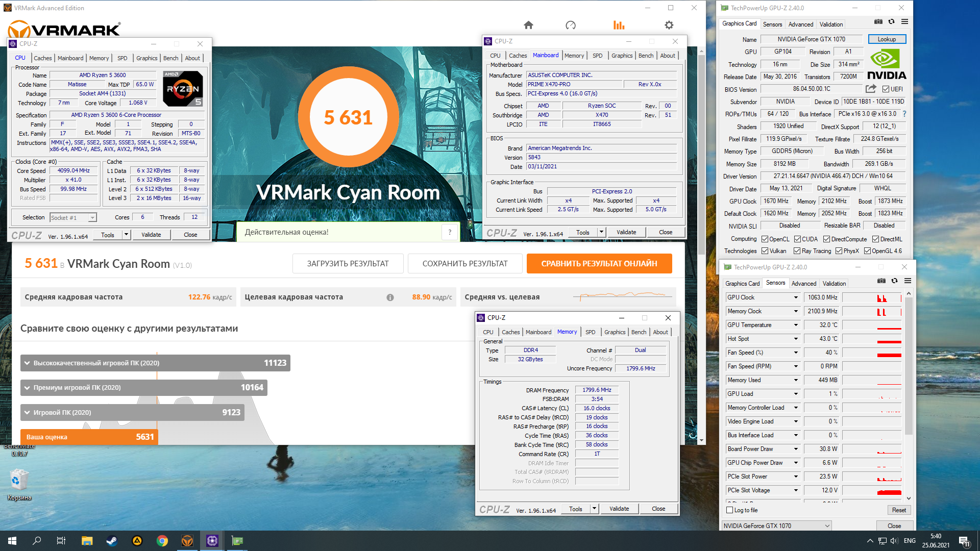The image size is (980, 551).
Task: Click the CPU-Z taskbar icon
Action: click(212, 541)
